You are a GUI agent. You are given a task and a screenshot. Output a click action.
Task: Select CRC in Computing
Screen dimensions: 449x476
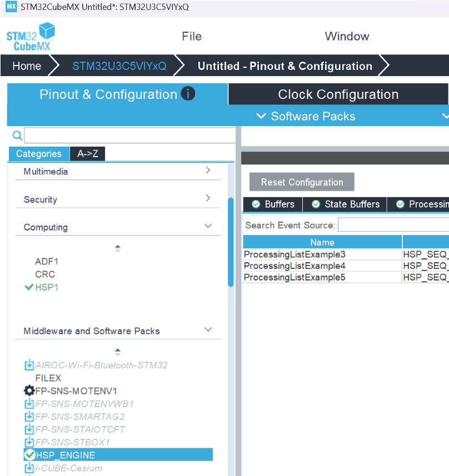(x=45, y=274)
